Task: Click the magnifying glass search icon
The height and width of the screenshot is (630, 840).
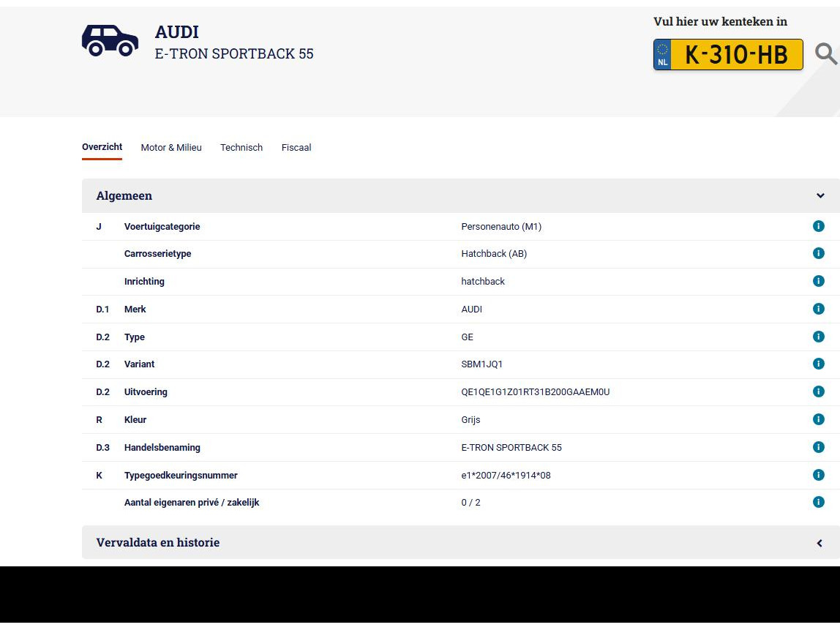Action: 825,54
